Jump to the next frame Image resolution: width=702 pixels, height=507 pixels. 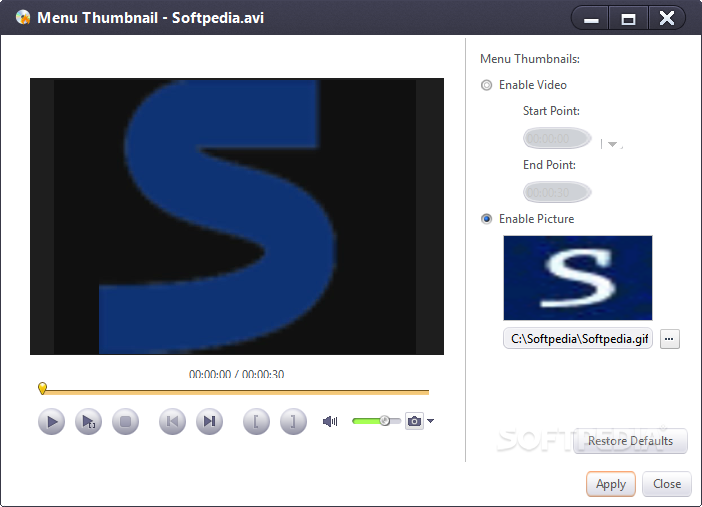tap(210, 421)
